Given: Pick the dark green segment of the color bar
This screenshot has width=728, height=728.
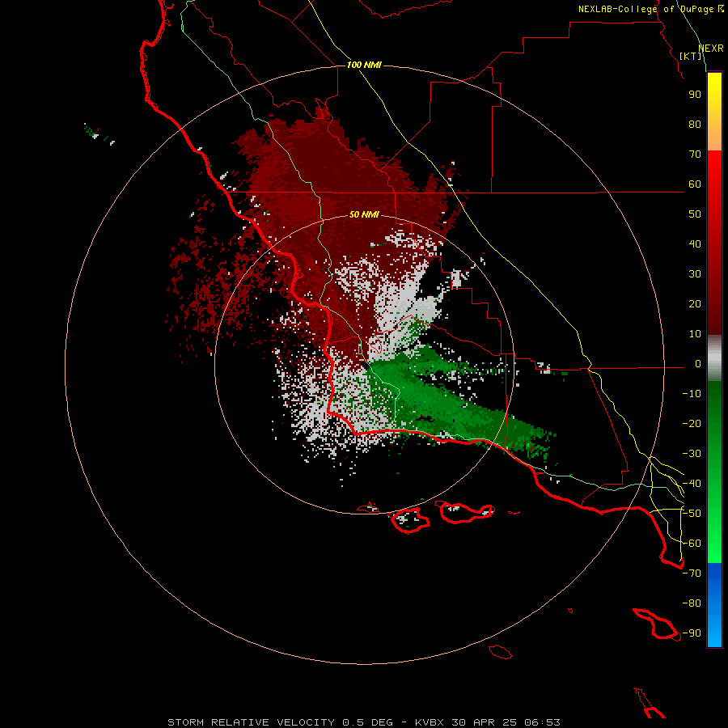Looking at the screenshot, I should 714,404.
